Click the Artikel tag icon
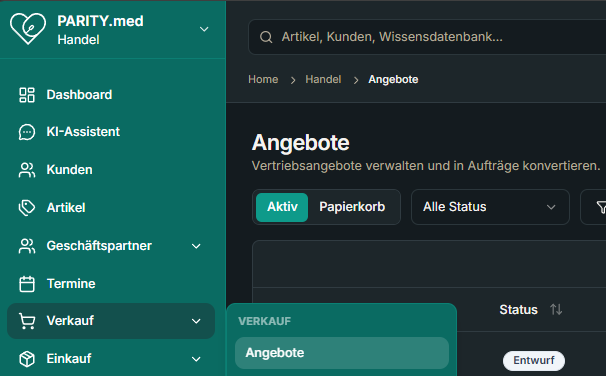606x376 pixels. tap(27, 208)
